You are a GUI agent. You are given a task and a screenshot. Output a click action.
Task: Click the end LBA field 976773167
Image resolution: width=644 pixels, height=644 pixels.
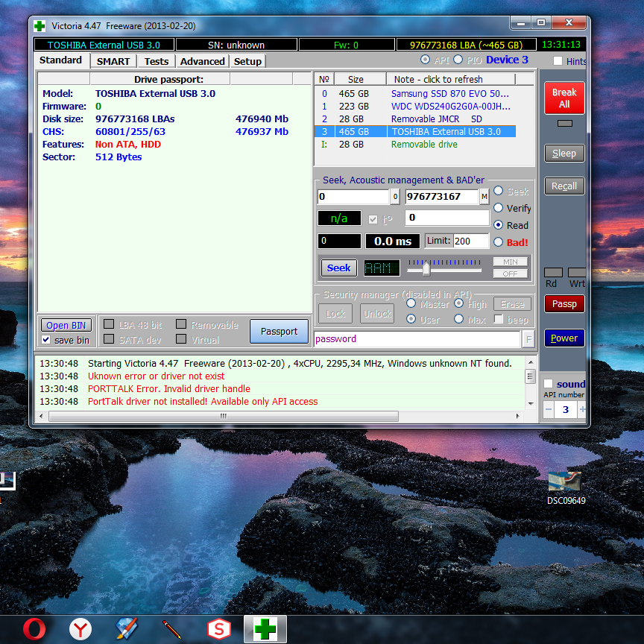(441, 196)
